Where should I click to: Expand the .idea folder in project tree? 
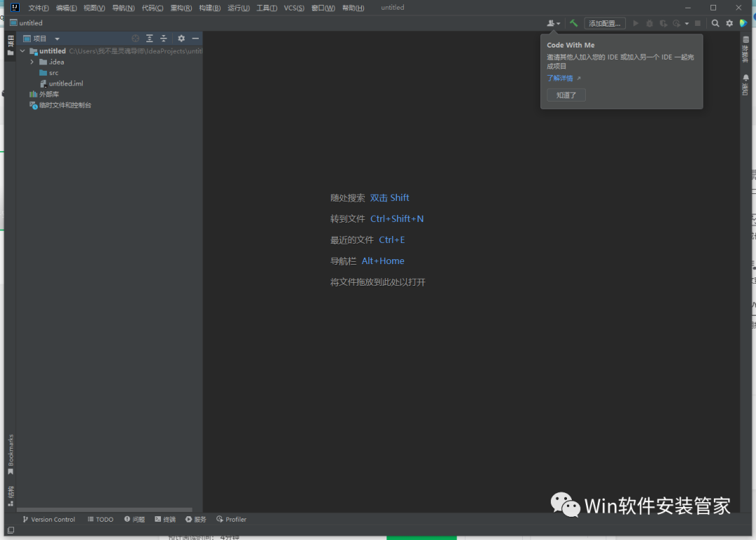point(32,62)
